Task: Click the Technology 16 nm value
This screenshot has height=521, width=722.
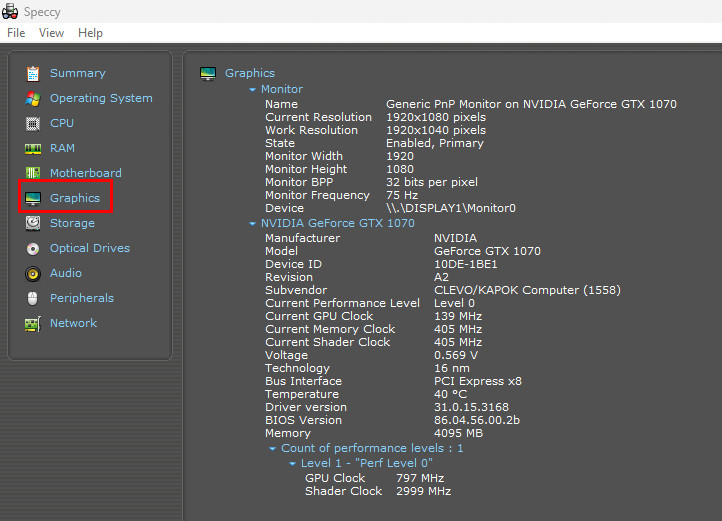Action: pos(452,368)
